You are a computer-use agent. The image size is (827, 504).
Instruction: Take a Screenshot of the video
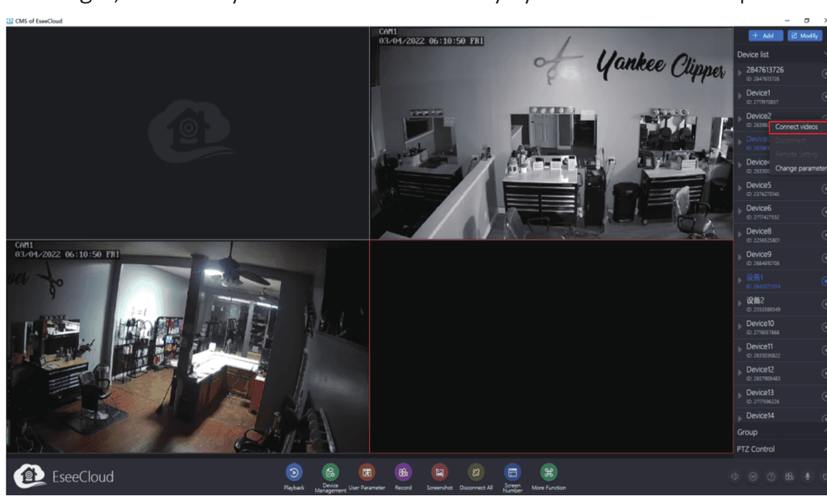tap(439, 472)
